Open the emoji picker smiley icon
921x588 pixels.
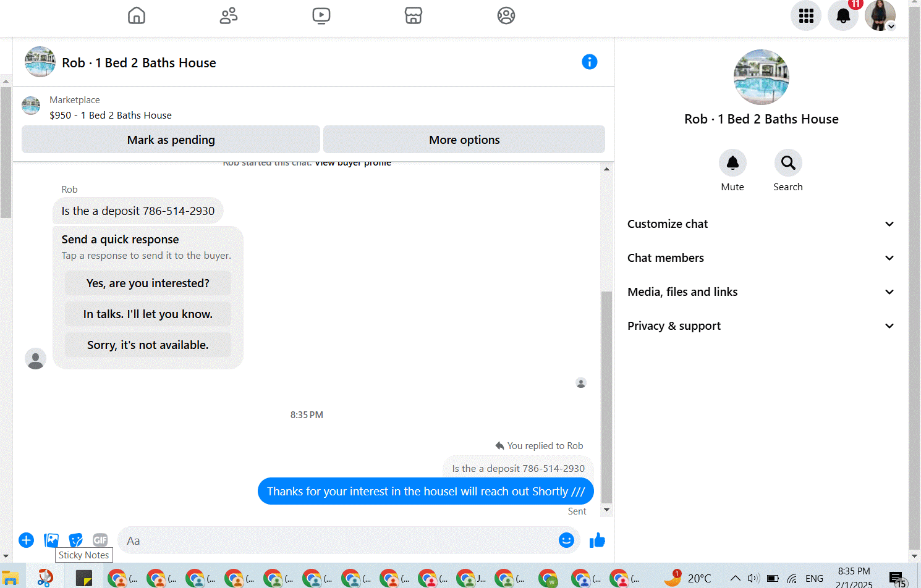pos(566,540)
